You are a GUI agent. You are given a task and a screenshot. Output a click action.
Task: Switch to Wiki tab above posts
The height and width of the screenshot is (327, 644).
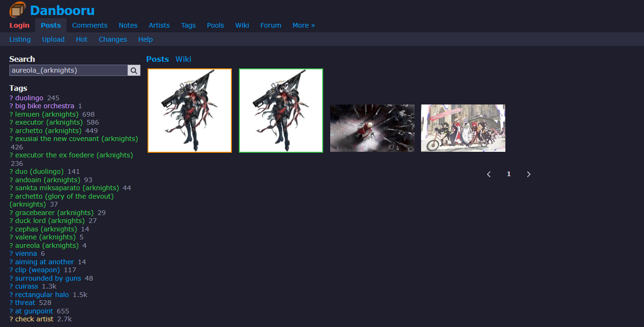click(183, 59)
